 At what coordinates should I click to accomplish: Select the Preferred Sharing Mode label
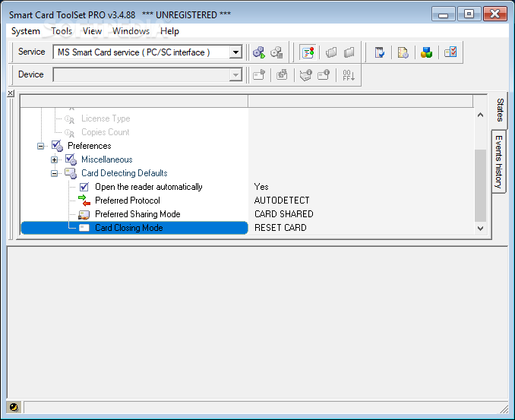137,214
